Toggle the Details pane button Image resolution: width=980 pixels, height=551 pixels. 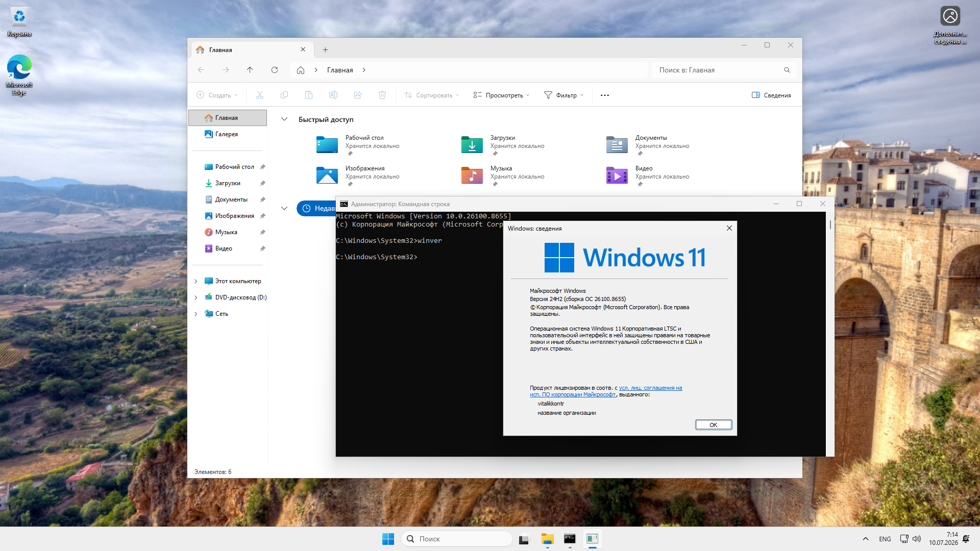(771, 95)
